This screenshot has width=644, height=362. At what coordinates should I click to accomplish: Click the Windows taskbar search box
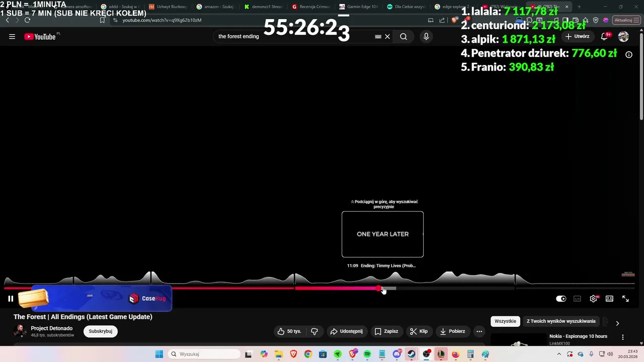[204, 354]
